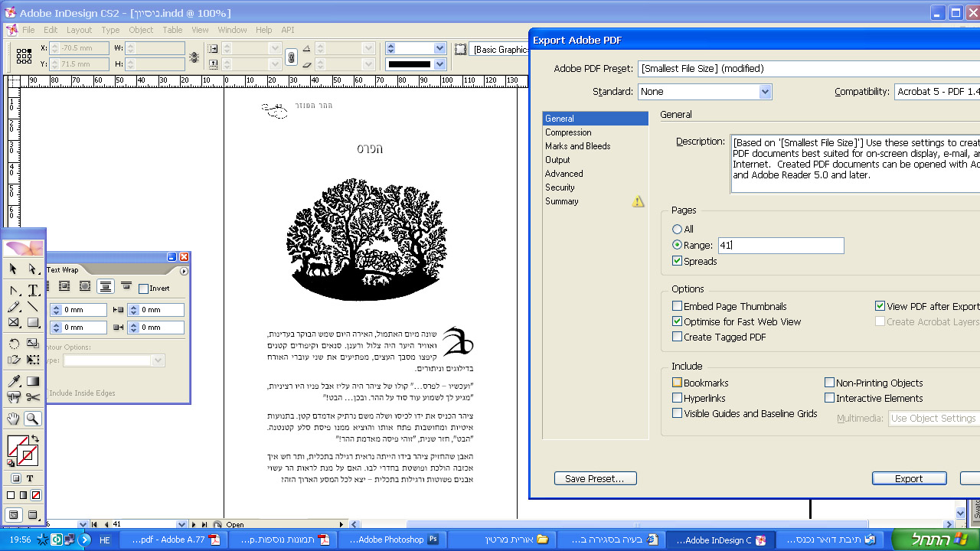Click Default Fill and Stroke icon
This screenshot has width=980, height=551.
click(x=10, y=463)
